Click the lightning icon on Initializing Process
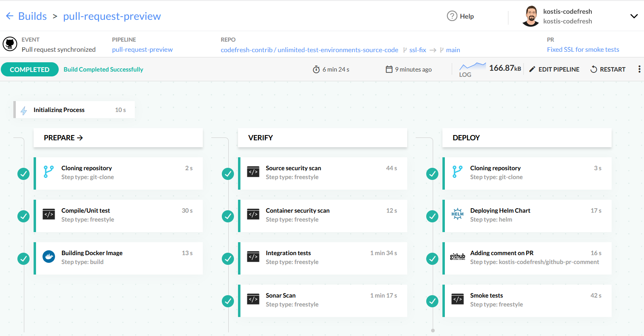Image resolution: width=644 pixels, height=336 pixels. pos(24,110)
